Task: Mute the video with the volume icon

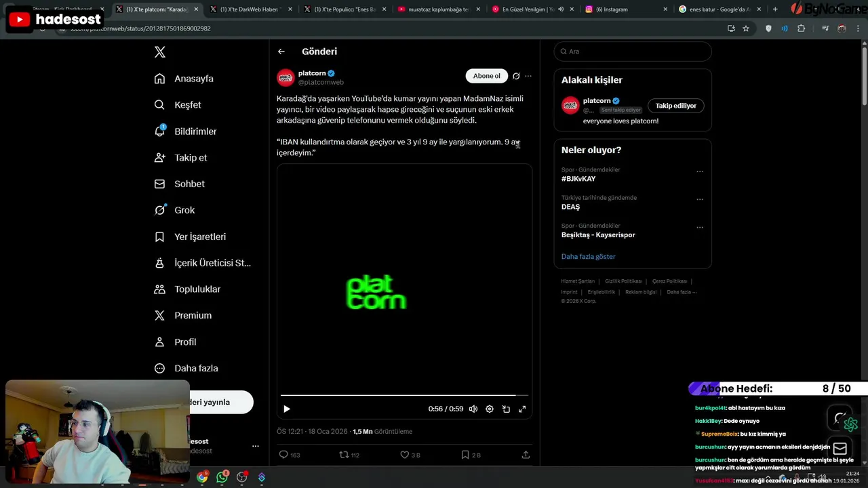Action: click(x=473, y=409)
